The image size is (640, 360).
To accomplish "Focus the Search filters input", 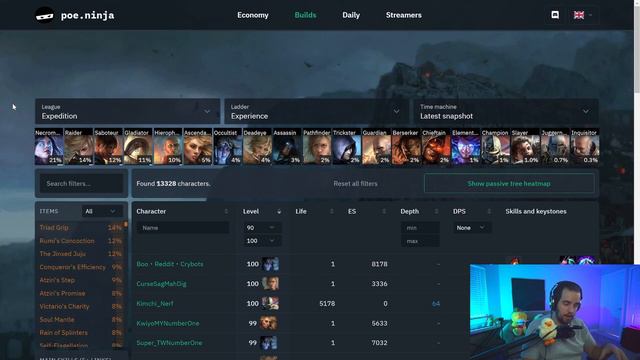I will (x=81, y=184).
